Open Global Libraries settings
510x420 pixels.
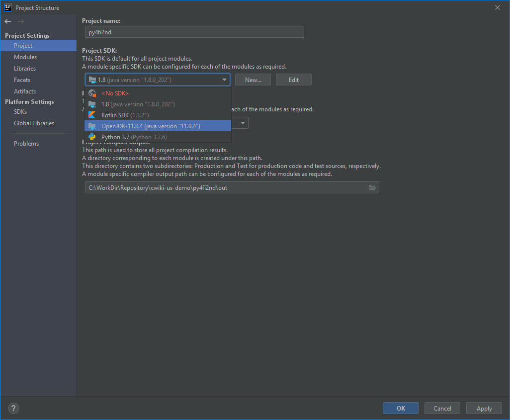(38, 123)
